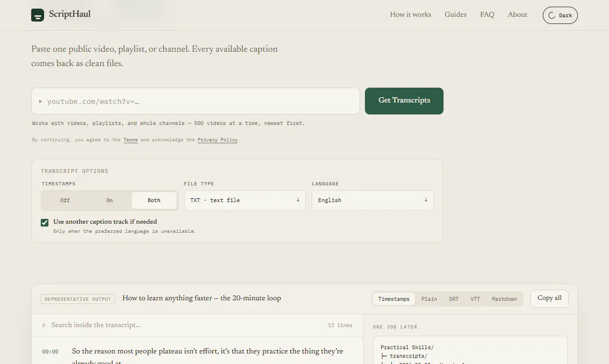The image size is (609, 364).
Task: Click the 'transcripts/' folder line
Action: coord(404,356)
